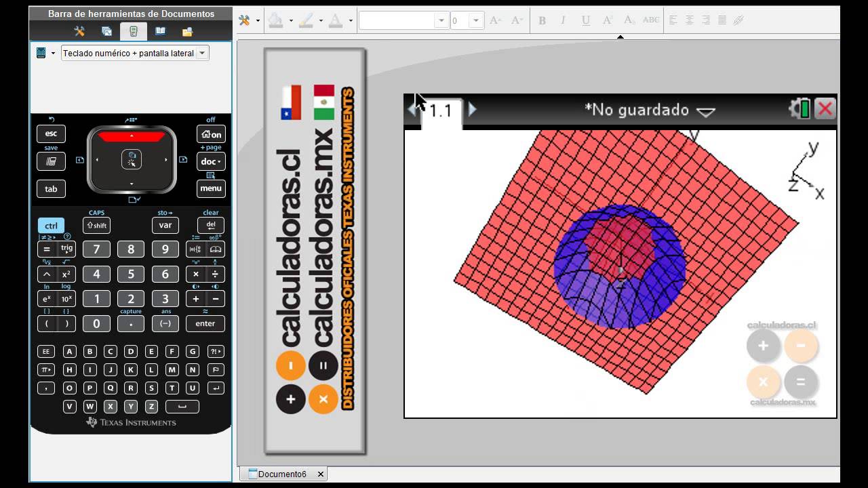Click the flag key on the keypad
Screen dimensions: 868x488
pos(216,370)
